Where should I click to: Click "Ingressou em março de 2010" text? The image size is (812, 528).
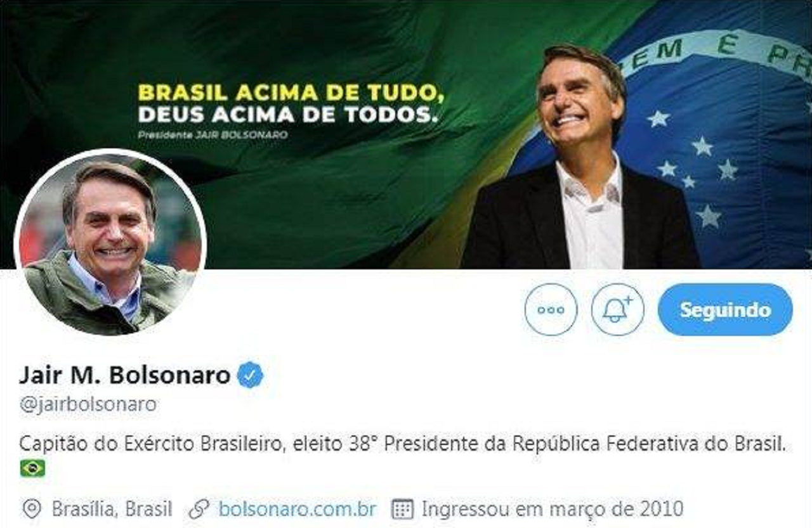point(552,508)
